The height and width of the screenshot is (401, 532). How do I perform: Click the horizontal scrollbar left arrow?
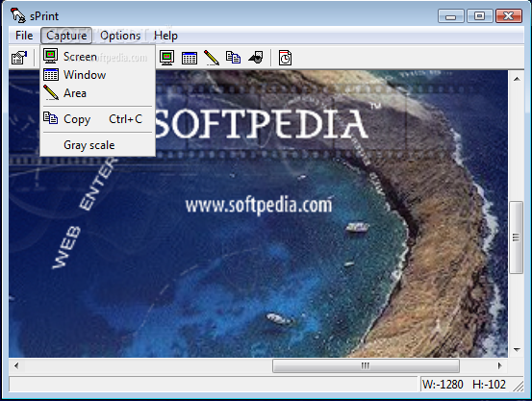[x=16, y=365]
